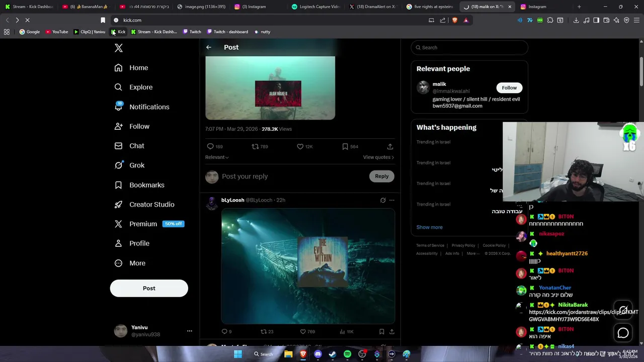Open the browser hamburger menu
The width and height of the screenshot is (644, 362).
tap(636, 20)
